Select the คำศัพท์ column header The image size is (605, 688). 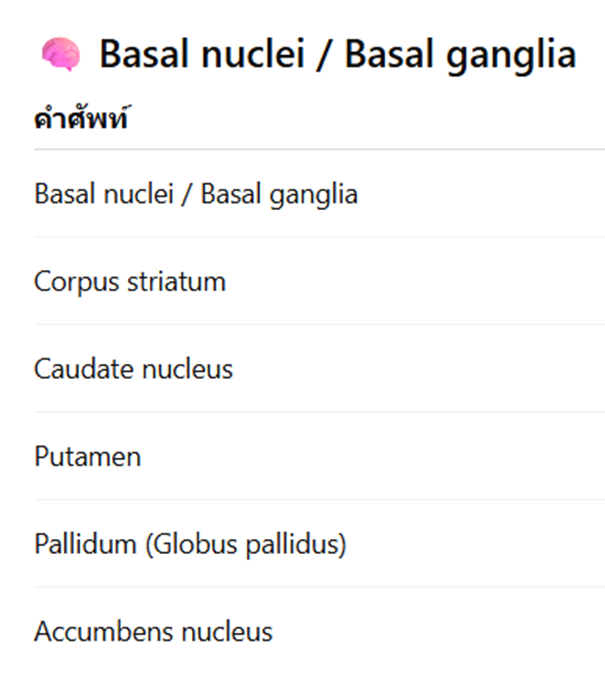click(83, 120)
